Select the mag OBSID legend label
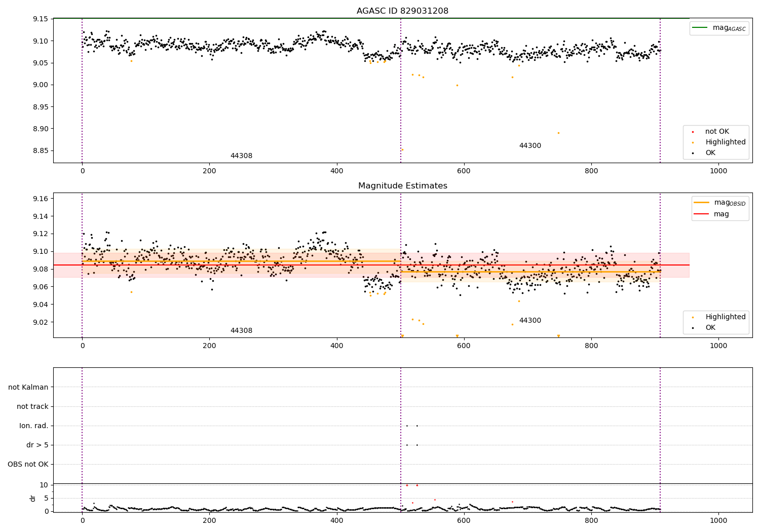 click(730, 203)
